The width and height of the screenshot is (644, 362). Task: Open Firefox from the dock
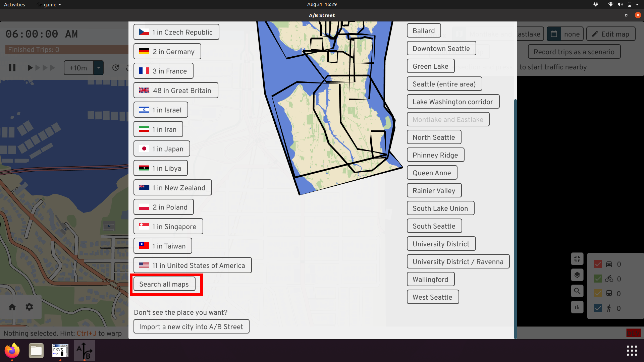click(12, 351)
